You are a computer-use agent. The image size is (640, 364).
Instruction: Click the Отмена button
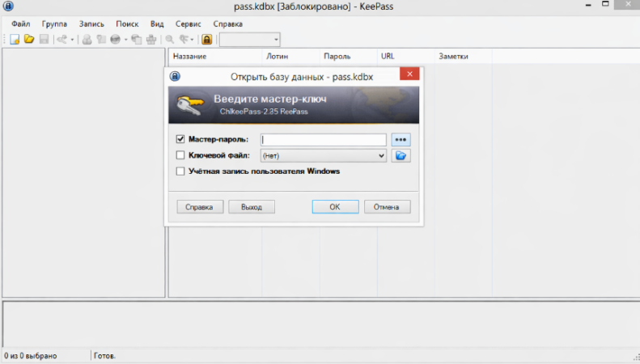coord(387,207)
